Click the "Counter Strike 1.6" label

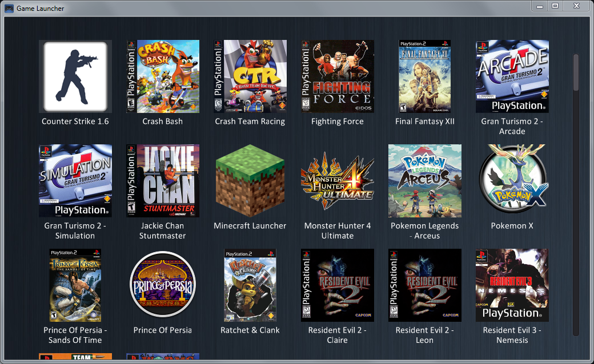coord(75,122)
